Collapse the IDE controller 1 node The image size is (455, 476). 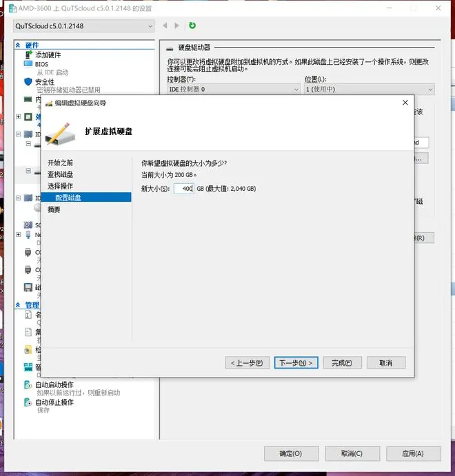[x=18, y=198]
